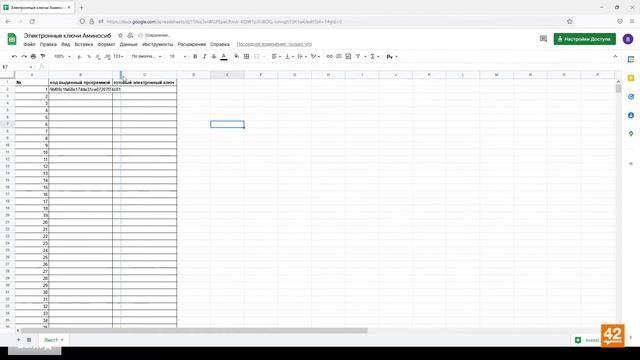
Task: Open more number formats (123)
Action: point(118,56)
